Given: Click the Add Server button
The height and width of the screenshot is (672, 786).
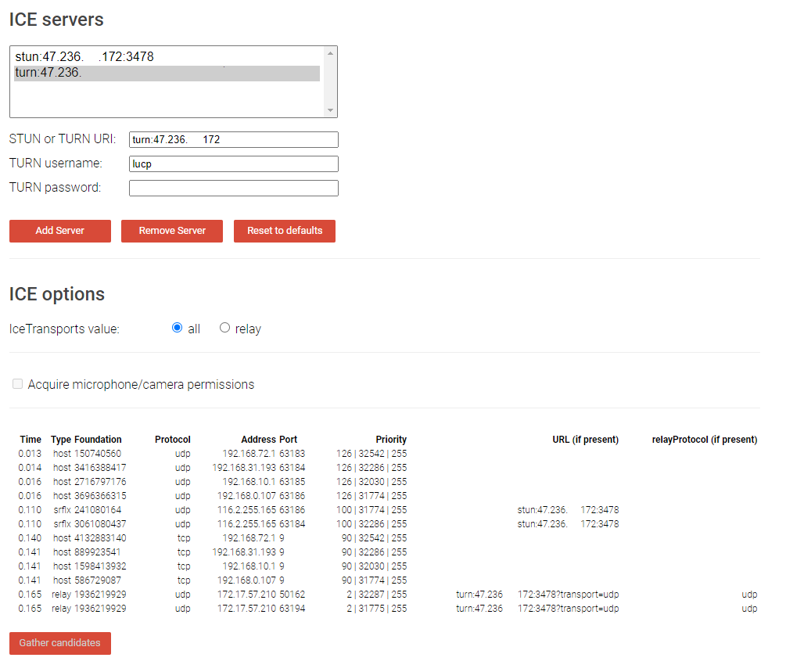Looking at the screenshot, I should click(x=59, y=231).
